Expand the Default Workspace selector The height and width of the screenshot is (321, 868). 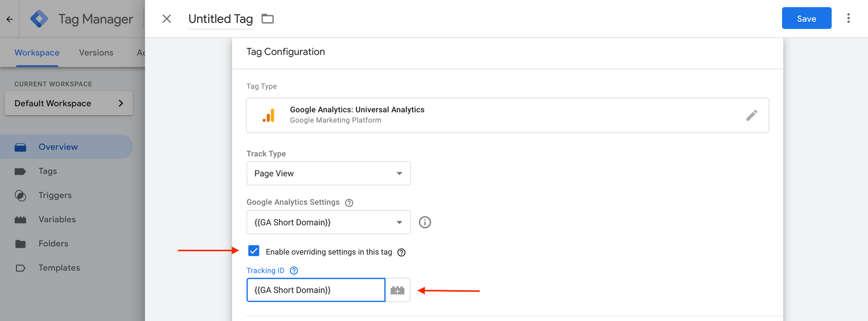tap(69, 103)
